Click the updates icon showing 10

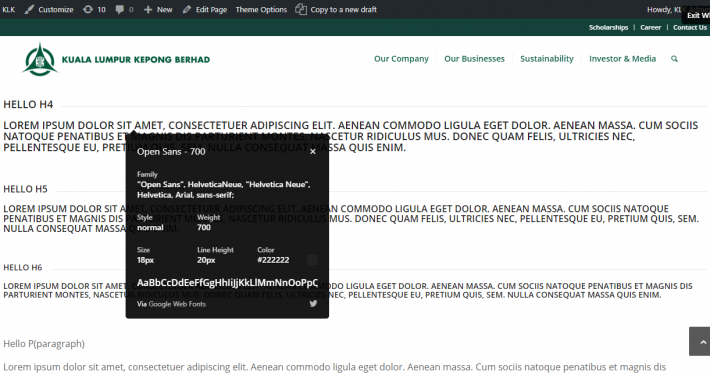pos(94,10)
